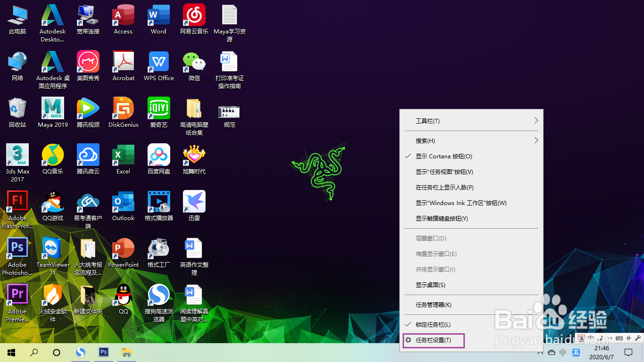Select the Adobe Flash Professional shortcut
The width and height of the screenshot is (644, 362).
17,210
